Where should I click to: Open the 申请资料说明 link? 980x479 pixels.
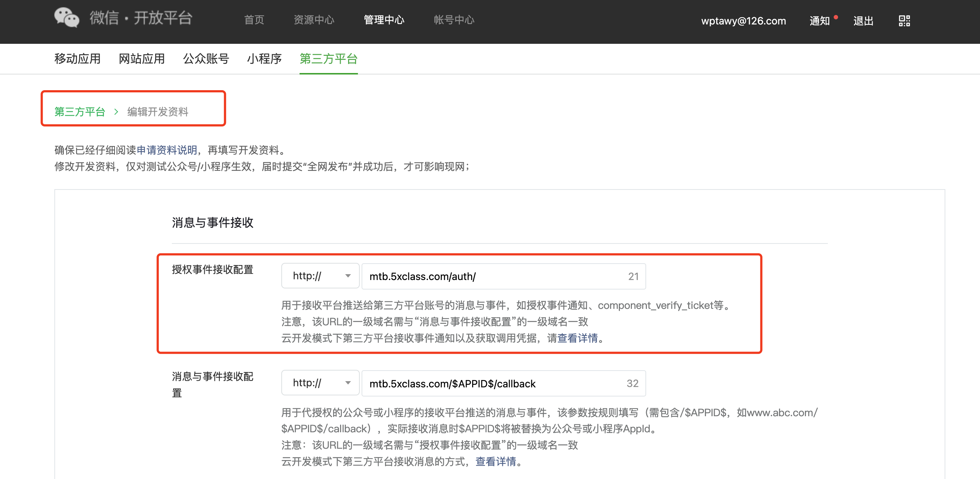(x=167, y=150)
